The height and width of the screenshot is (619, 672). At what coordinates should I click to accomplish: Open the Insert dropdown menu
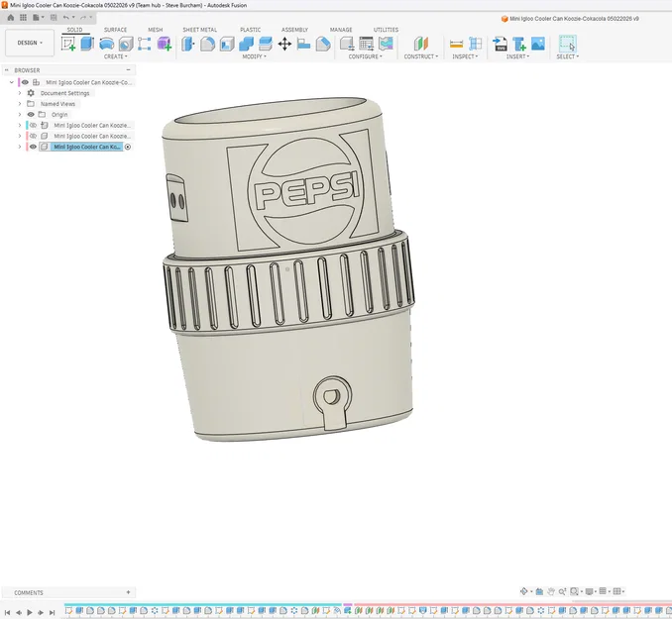click(517, 56)
